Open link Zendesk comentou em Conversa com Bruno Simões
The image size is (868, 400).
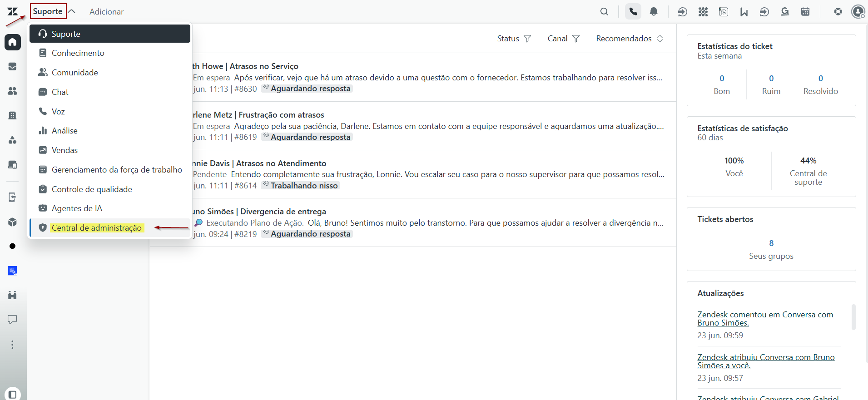tap(765, 319)
